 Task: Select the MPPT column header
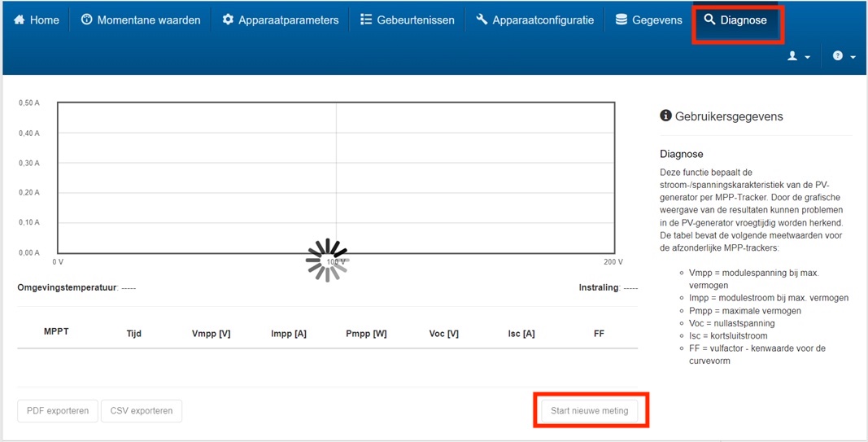pyautogui.click(x=56, y=332)
